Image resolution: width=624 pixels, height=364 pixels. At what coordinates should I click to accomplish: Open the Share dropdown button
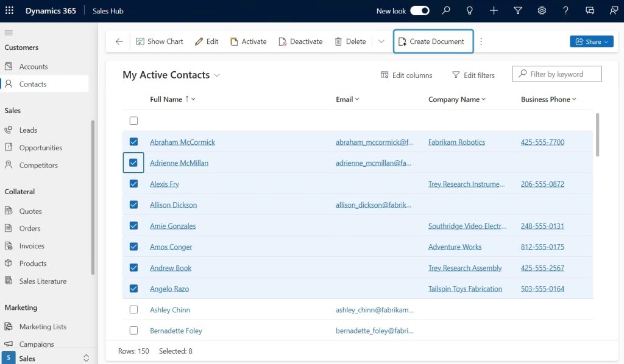(591, 41)
